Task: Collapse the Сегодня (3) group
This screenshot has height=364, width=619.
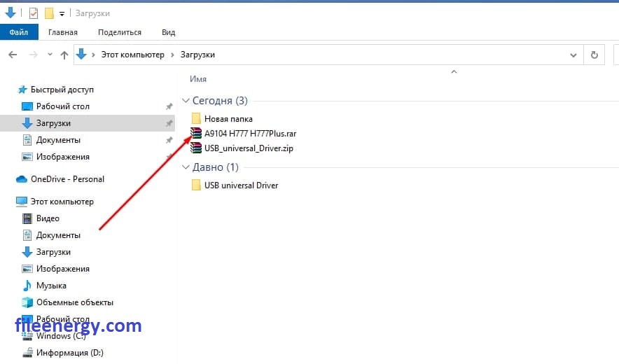Action: click(x=186, y=101)
